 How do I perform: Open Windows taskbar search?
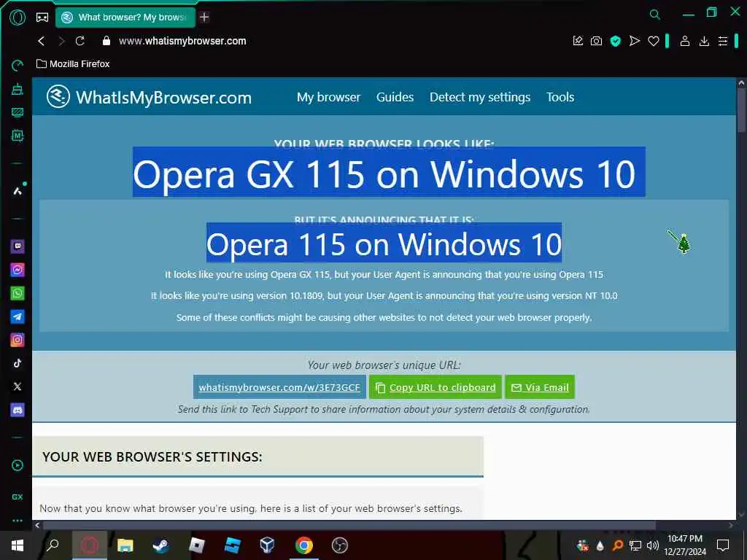click(x=53, y=545)
